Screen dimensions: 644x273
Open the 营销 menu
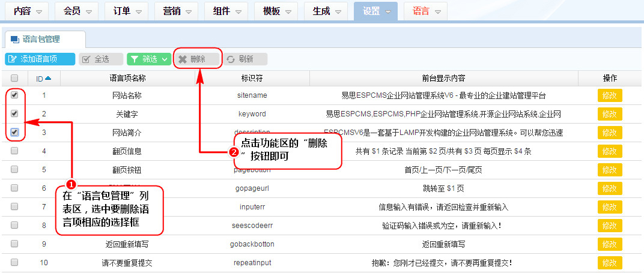[189, 11]
